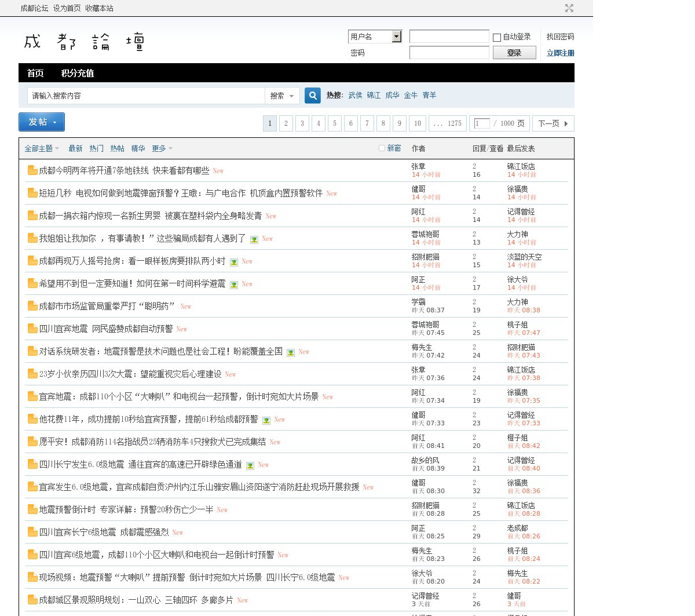
Task: Click the widescreen toggle icon at top right
Action: point(569,8)
